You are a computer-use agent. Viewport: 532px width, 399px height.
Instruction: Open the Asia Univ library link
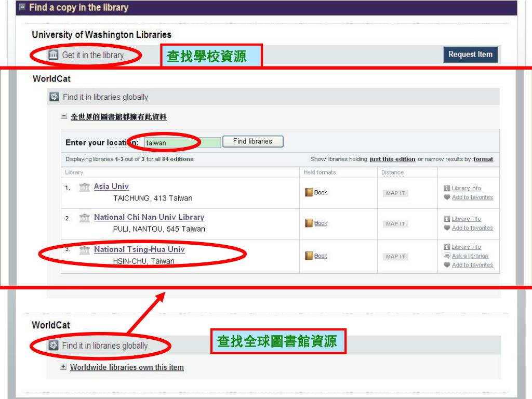111,187
